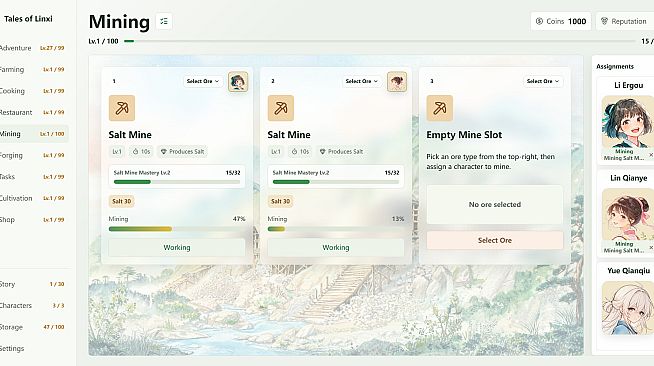Click Salt 30 tag in slot 2
Image resolution: width=654 pixels, height=366 pixels.
coord(280,201)
